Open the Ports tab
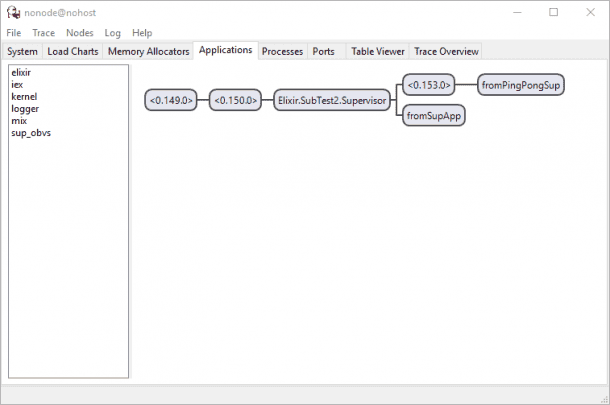The width and height of the screenshot is (610, 405). [x=323, y=51]
